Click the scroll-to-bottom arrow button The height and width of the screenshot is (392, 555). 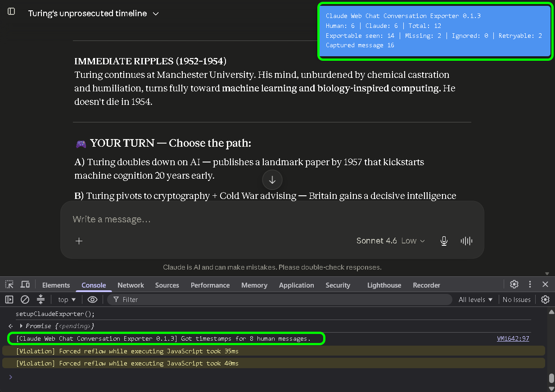pyautogui.click(x=272, y=180)
